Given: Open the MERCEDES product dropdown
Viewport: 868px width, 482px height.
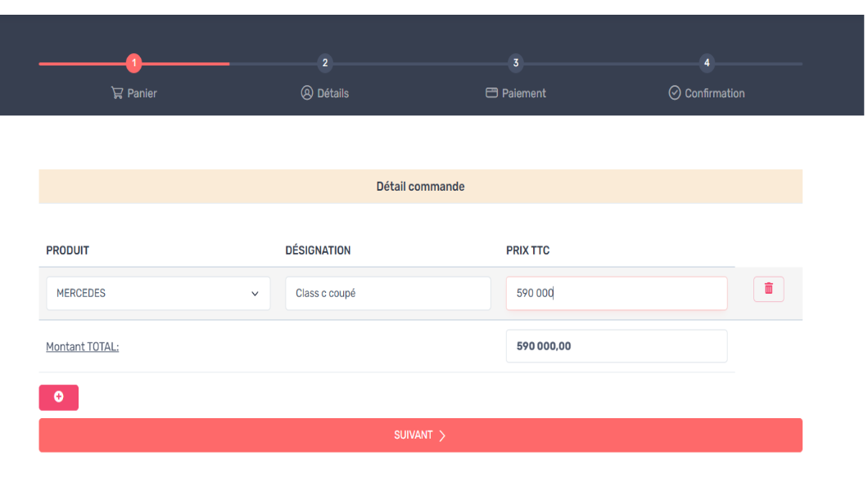Looking at the screenshot, I should point(158,293).
